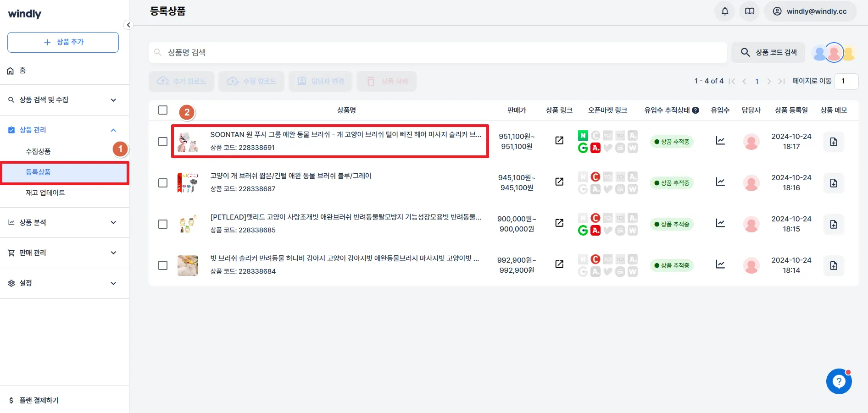Image resolution: width=868 pixels, height=413 pixels.
Task: Open the Naver link for the SOONTAN product
Action: tap(583, 135)
